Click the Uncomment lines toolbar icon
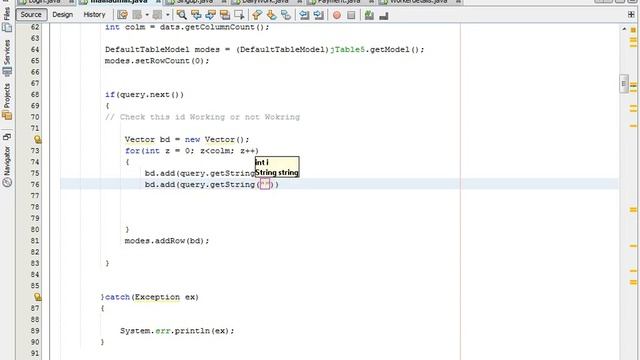Viewport: 640px width, 360px height. click(x=384, y=15)
